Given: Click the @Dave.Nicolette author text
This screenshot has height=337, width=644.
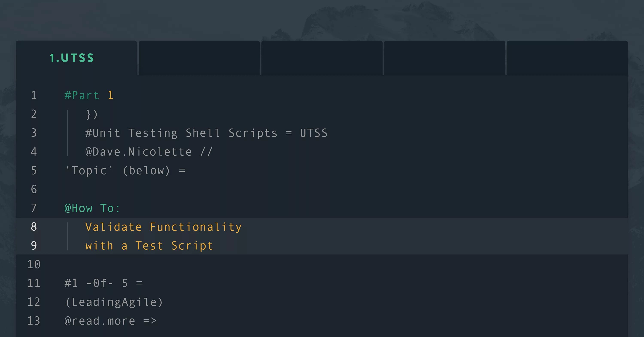Looking at the screenshot, I should 139,152.
